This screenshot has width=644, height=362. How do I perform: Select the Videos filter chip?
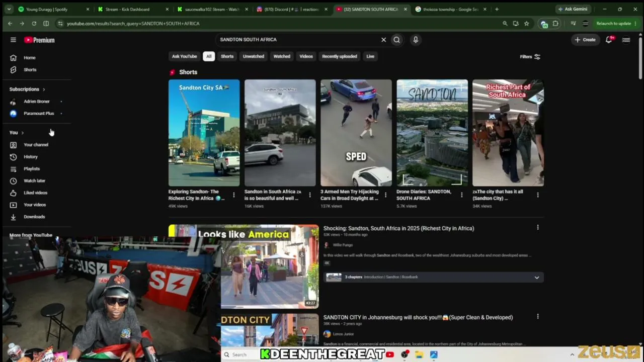click(306, 56)
